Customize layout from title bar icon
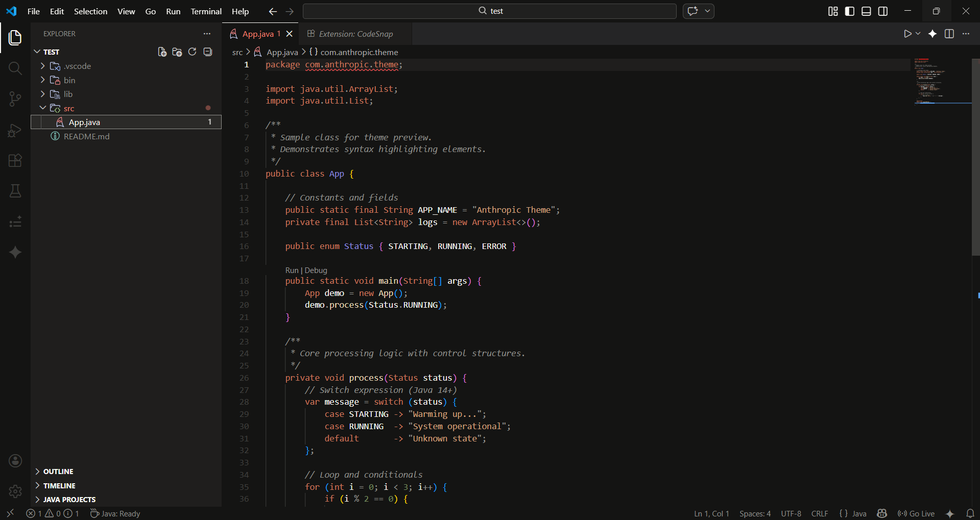This screenshot has height=520, width=980. (x=833, y=11)
